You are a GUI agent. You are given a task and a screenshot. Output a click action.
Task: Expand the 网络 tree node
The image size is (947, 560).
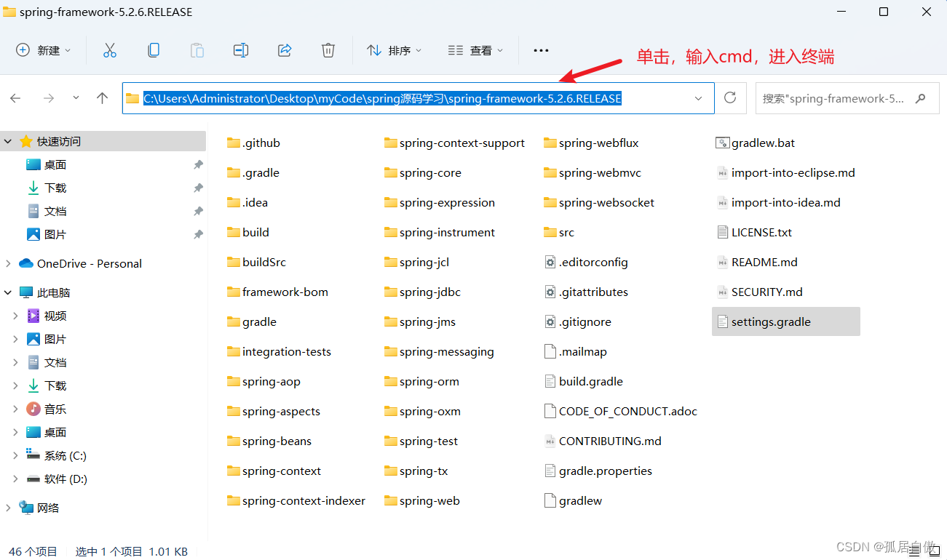8,508
